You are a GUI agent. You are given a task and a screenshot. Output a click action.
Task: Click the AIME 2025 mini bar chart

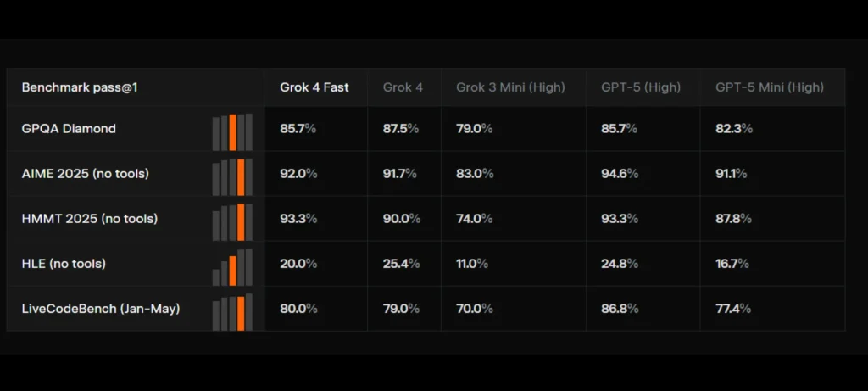(x=232, y=176)
